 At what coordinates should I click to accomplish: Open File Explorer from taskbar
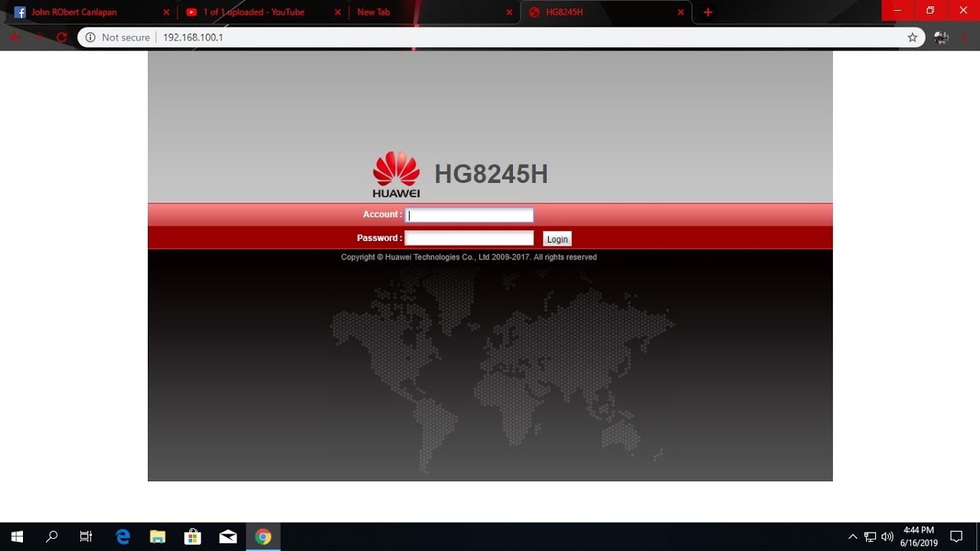pos(158,536)
